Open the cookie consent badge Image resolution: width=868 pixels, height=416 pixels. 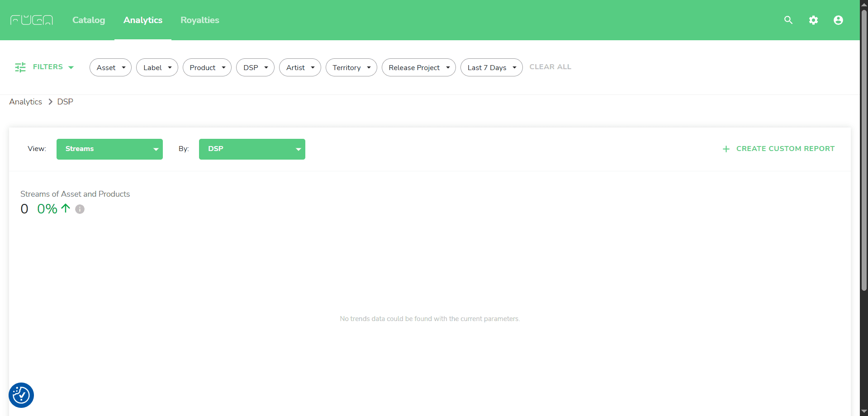[21, 395]
